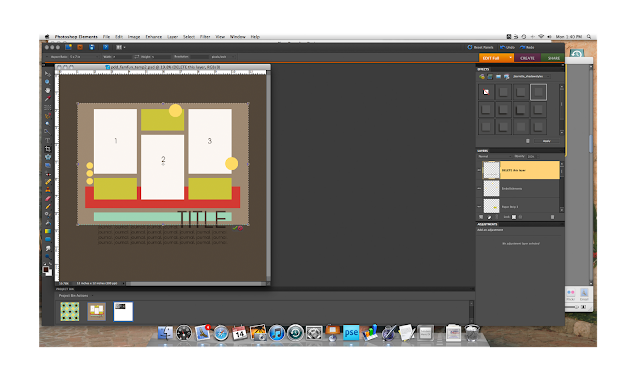Commit the crop with green checkmark

[x=235, y=228]
